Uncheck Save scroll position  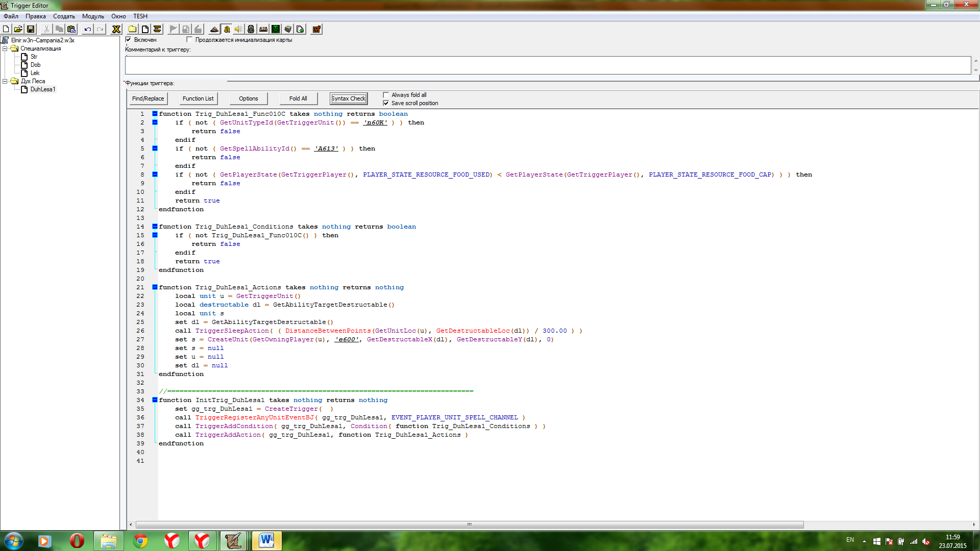pyautogui.click(x=386, y=103)
